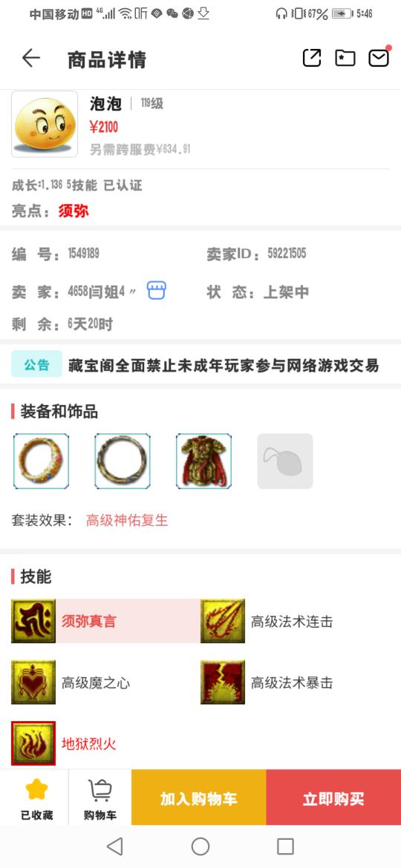View the golden bracelet equipment item

click(x=41, y=461)
